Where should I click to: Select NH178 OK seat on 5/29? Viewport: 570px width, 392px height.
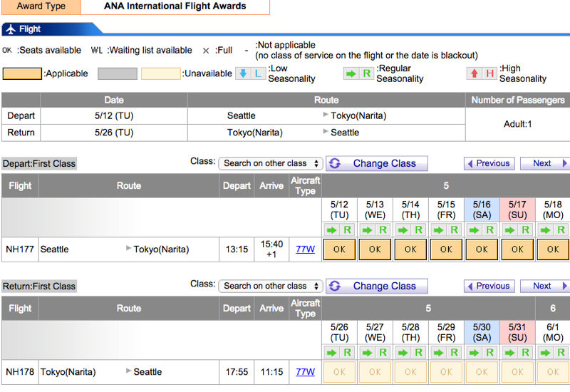pyautogui.click(x=446, y=372)
